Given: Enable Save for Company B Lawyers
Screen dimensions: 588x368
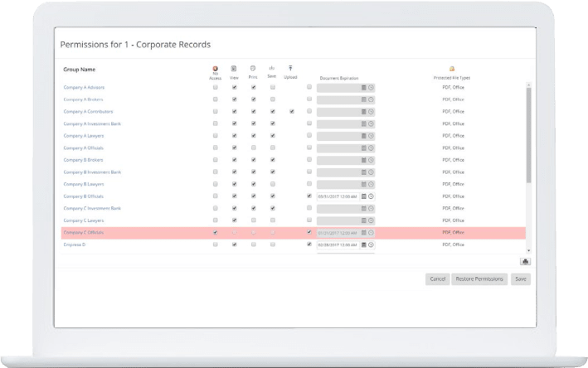Looking at the screenshot, I should tap(273, 184).
